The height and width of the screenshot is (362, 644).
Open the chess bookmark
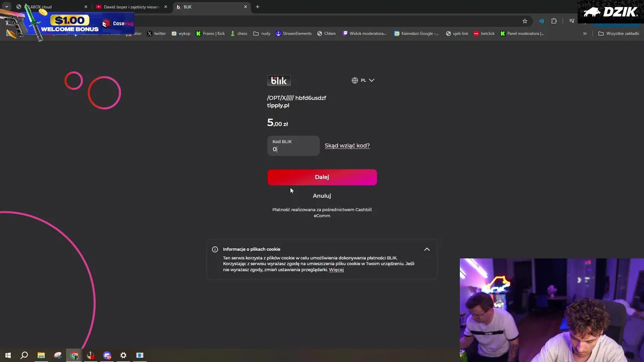coord(239,34)
